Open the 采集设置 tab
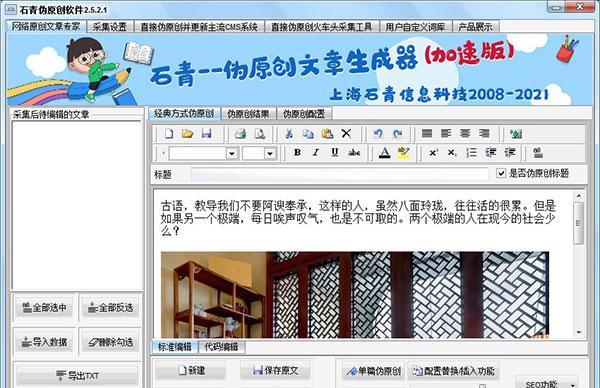 click(x=109, y=27)
